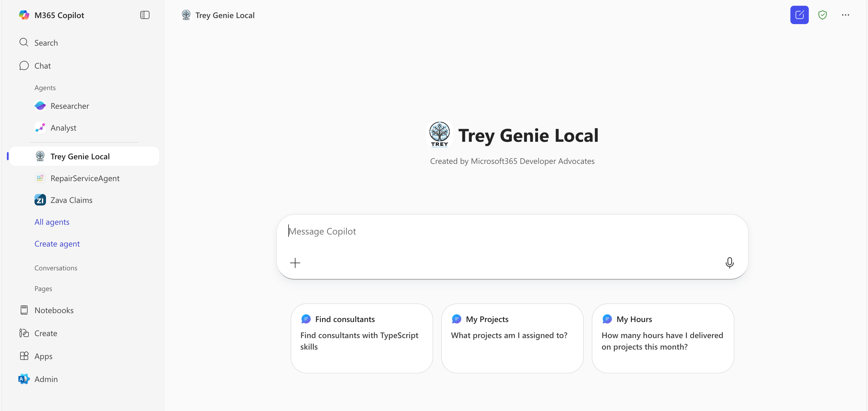Attach content using the plus icon
The height and width of the screenshot is (411, 868).
pos(295,263)
